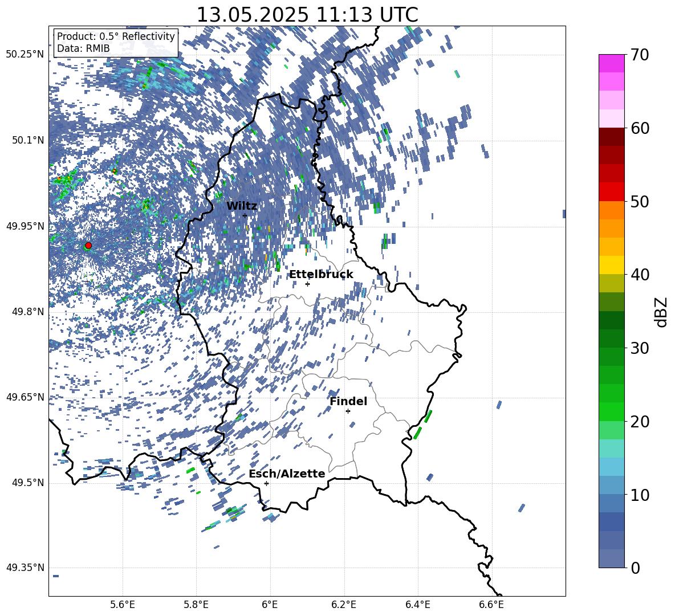The height and width of the screenshot is (616, 675).
Task: Click the yellow swatch above 40
Action: (x=611, y=265)
